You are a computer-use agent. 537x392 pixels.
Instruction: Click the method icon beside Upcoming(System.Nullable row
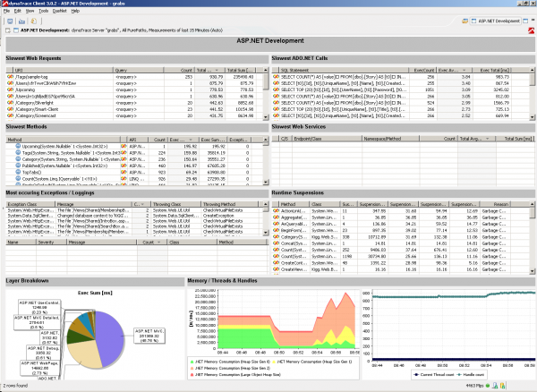coord(18,146)
